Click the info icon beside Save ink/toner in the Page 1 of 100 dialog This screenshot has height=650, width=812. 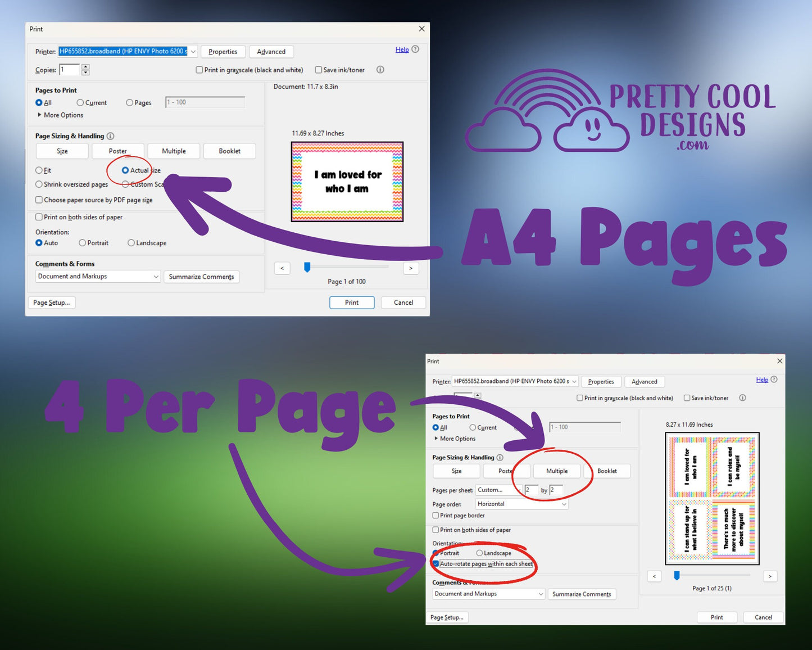[x=380, y=70]
